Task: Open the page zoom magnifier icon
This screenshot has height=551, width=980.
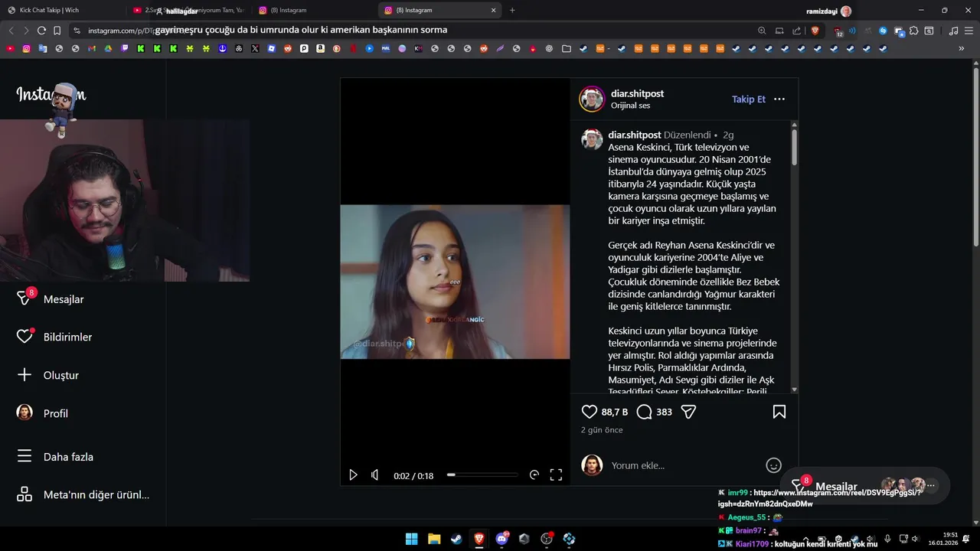Action: tap(762, 31)
